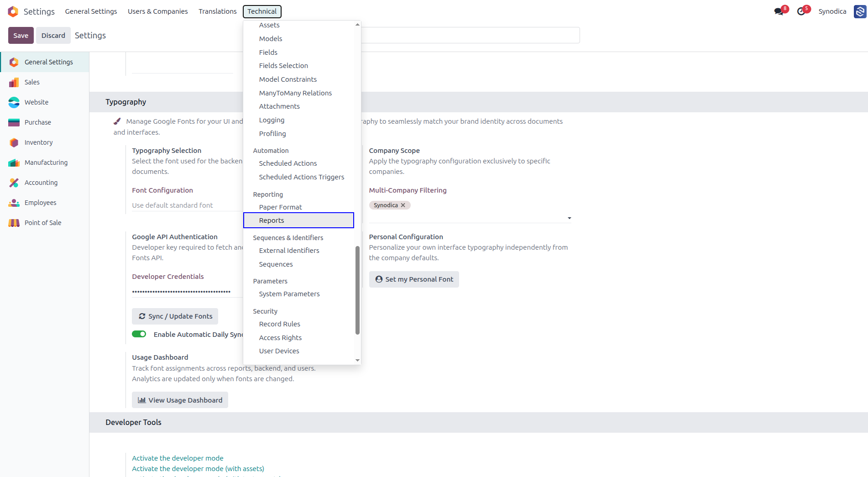Open ManyToMany Relations menu entry
868x477 pixels.
[298, 93]
